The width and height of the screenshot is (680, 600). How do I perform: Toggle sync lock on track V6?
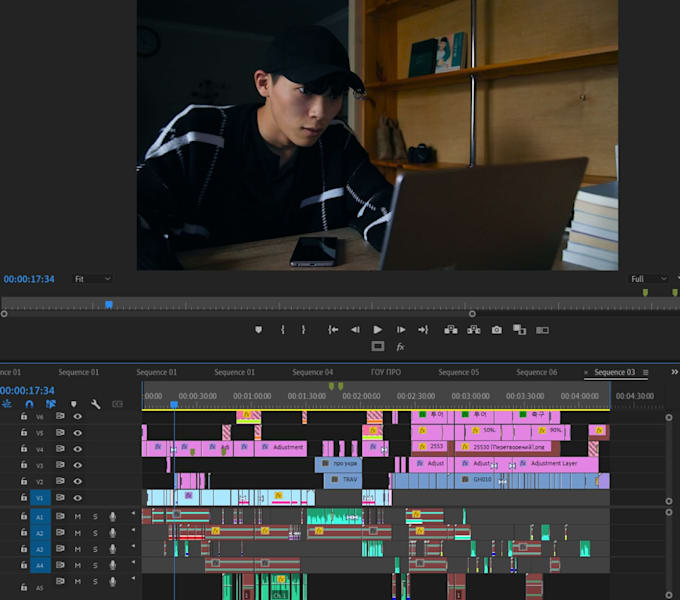[60, 416]
